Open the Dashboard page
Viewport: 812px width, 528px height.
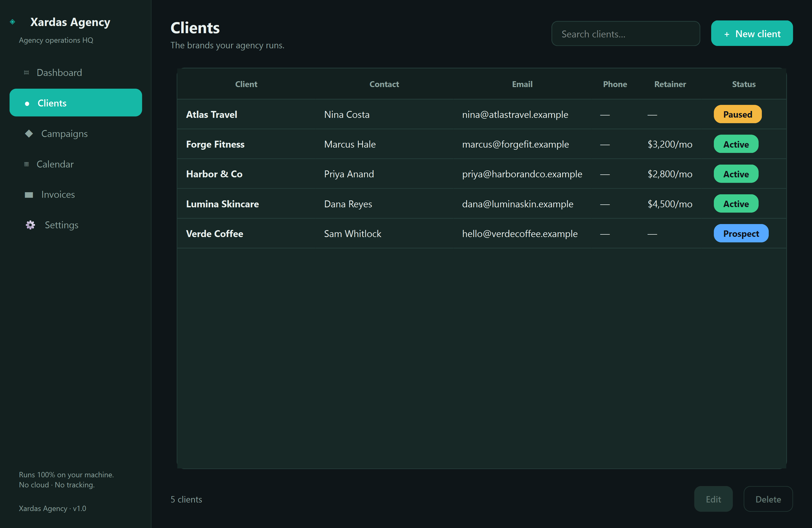tap(76, 73)
